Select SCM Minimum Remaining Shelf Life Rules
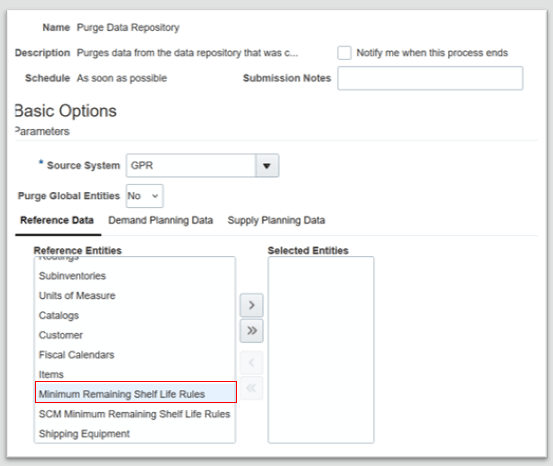This screenshot has height=466, width=553. coord(135,414)
